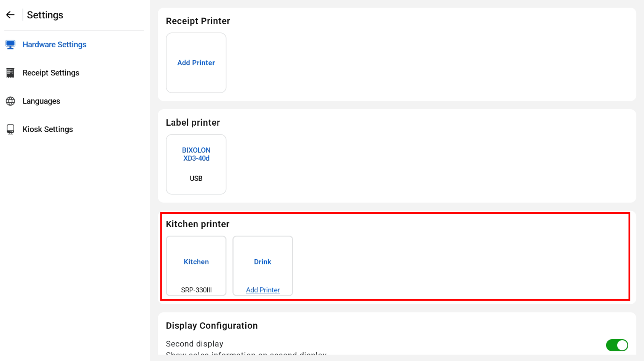
Task: Click the Second display label text
Action: [194, 344]
